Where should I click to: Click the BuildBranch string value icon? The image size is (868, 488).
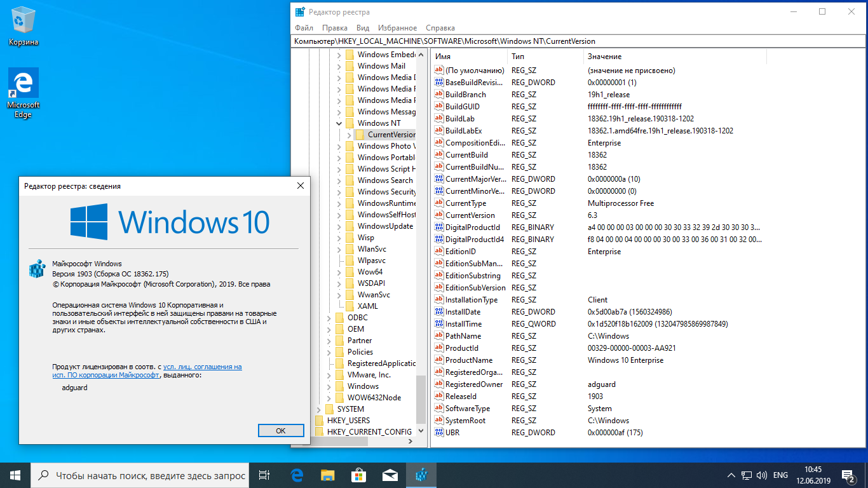tap(438, 94)
